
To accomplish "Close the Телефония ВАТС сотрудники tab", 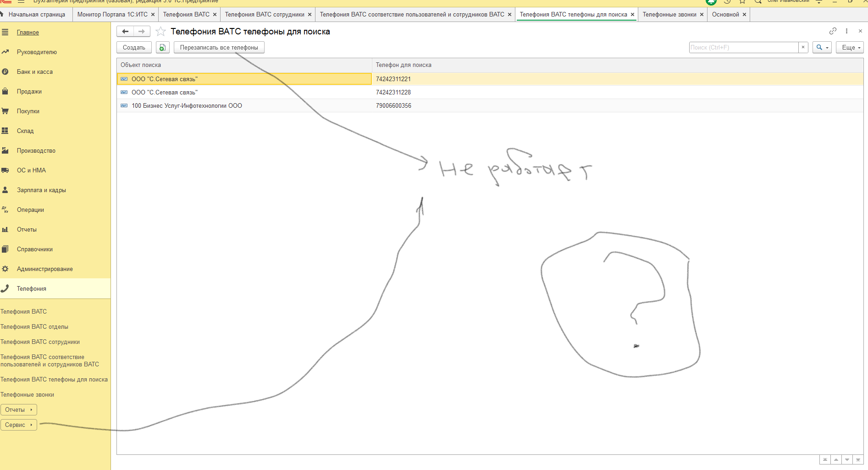I will click(x=310, y=15).
